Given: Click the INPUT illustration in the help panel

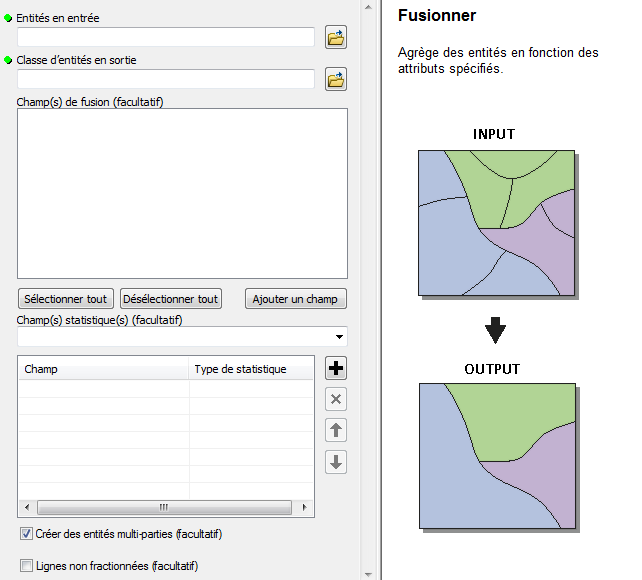Looking at the screenshot, I should [x=496, y=223].
